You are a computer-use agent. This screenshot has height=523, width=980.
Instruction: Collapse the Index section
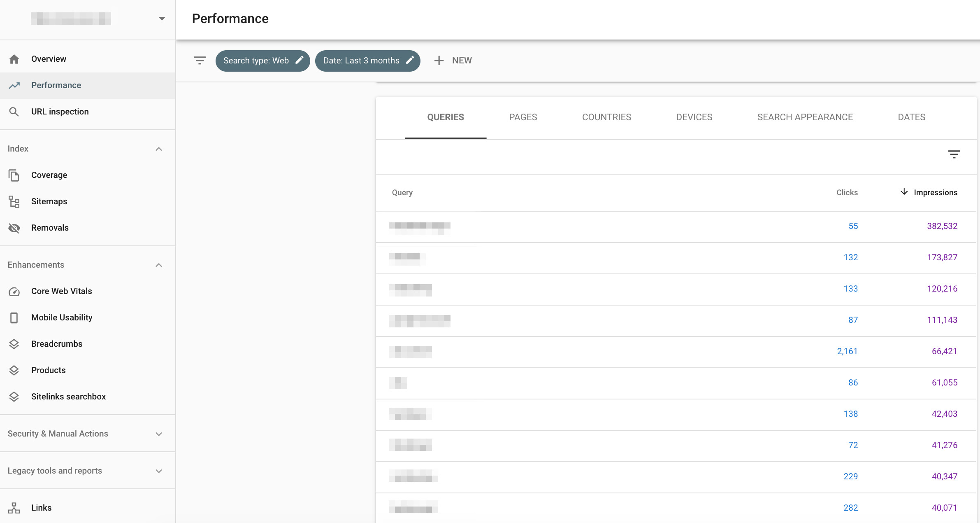click(x=159, y=149)
